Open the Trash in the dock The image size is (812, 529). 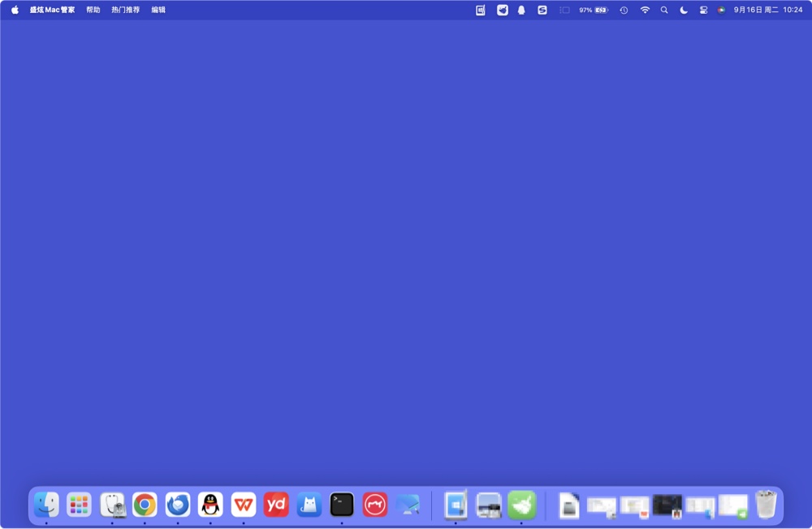pyautogui.click(x=766, y=505)
